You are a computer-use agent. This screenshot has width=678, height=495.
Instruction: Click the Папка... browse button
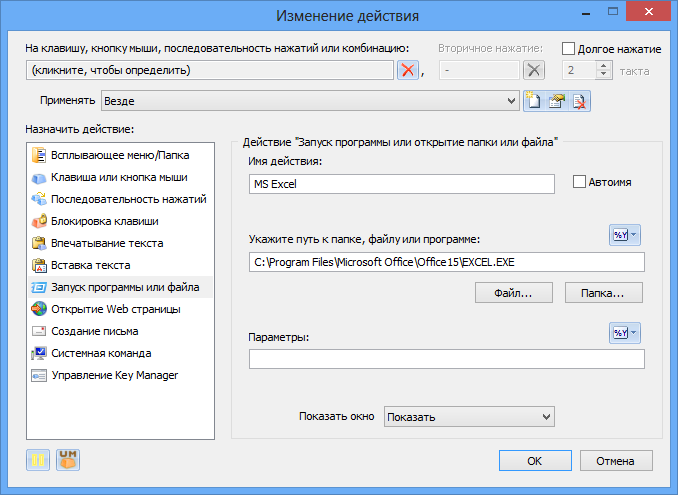click(x=604, y=293)
